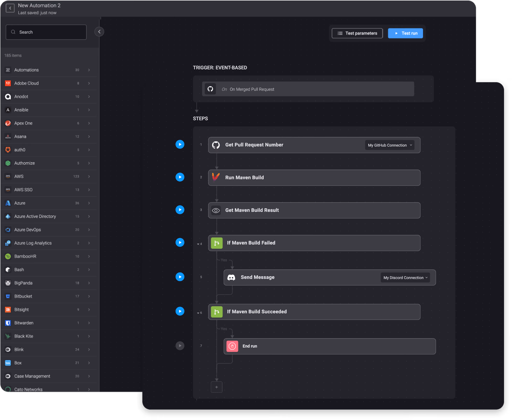The width and height of the screenshot is (512, 420).
Task: Click the stop hand icon on End run
Action: 232,346
